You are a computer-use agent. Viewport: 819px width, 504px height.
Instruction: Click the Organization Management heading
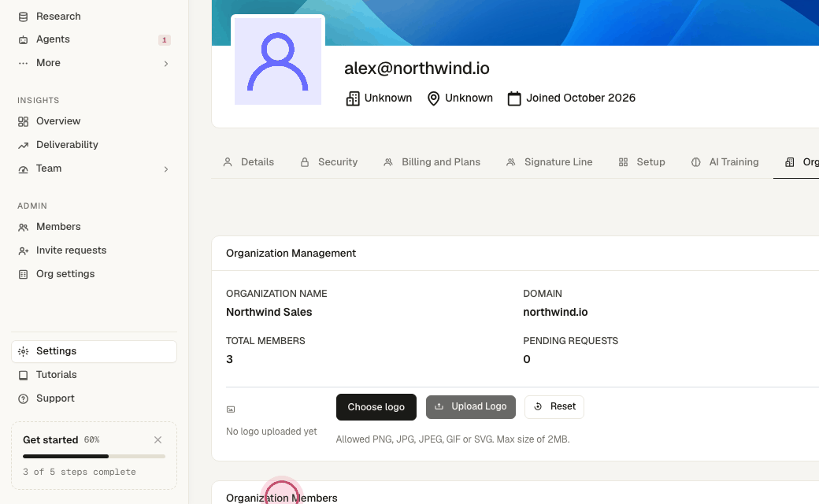[x=291, y=254]
